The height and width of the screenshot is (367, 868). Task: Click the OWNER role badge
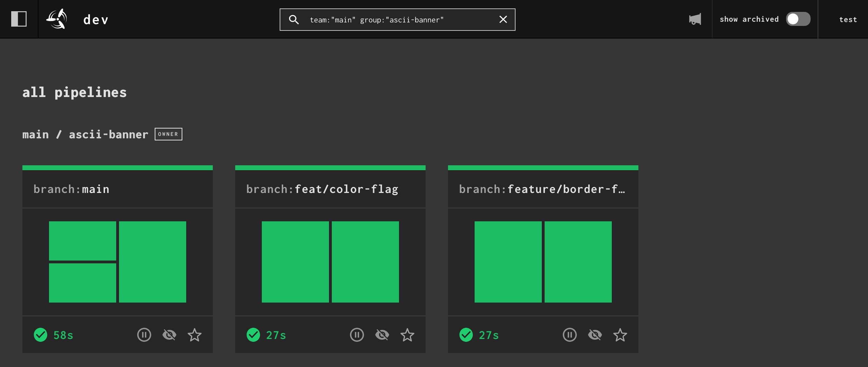tap(168, 134)
